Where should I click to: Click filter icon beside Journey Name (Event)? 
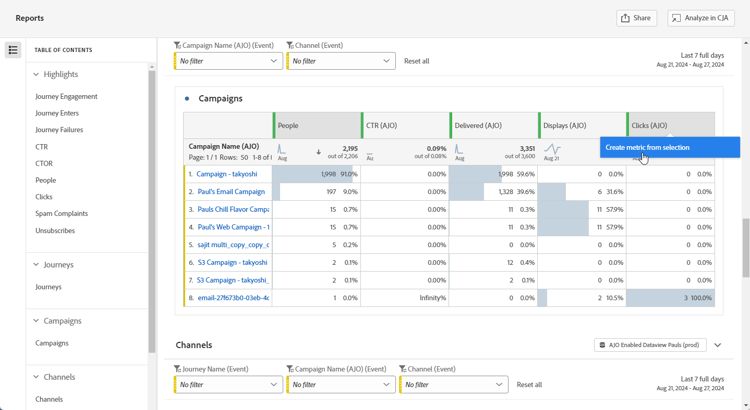pyautogui.click(x=178, y=369)
